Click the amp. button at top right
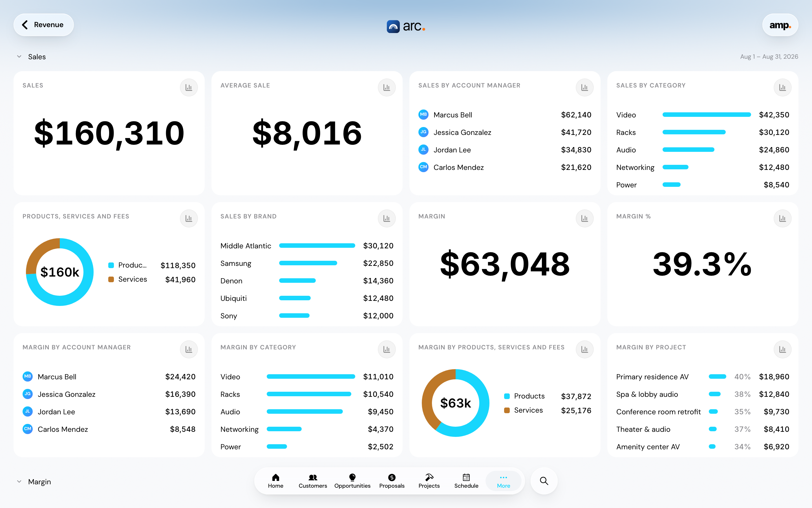812x508 pixels. click(780, 25)
